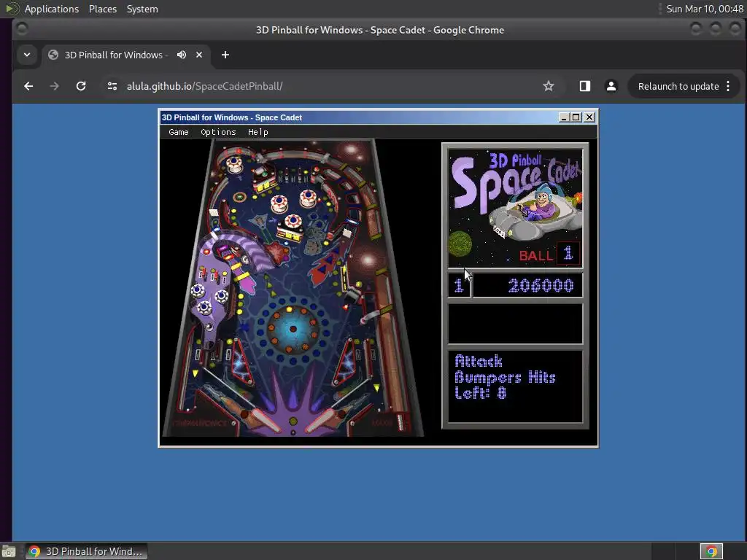Open the Options menu in pinball
The width and height of the screenshot is (747, 560).
point(218,132)
